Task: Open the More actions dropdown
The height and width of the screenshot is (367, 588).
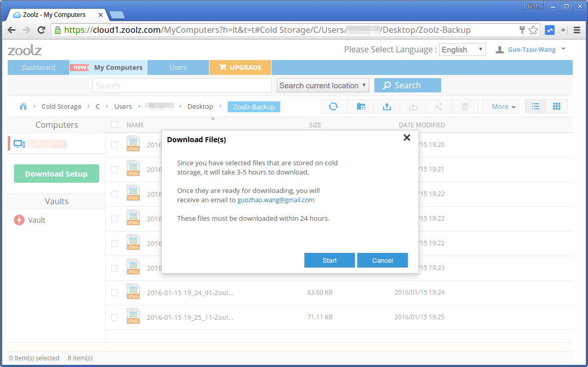Action: (500, 106)
